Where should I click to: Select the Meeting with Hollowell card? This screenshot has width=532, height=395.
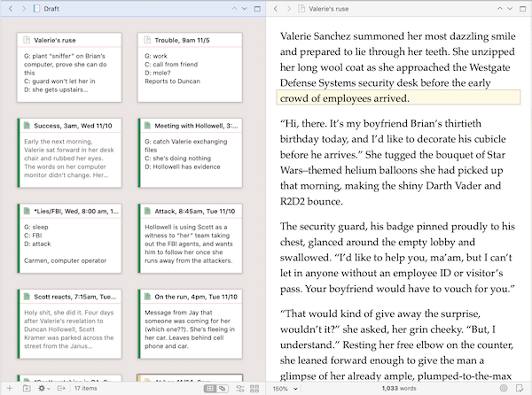point(190,153)
